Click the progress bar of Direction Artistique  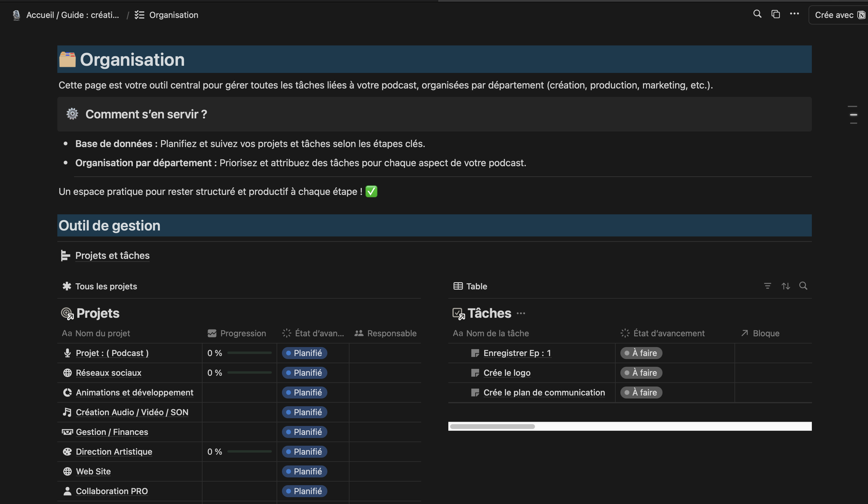click(249, 451)
